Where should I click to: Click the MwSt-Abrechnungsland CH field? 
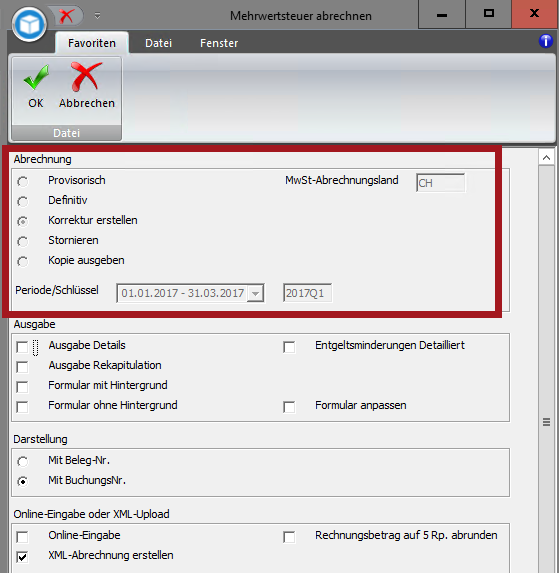tap(440, 183)
